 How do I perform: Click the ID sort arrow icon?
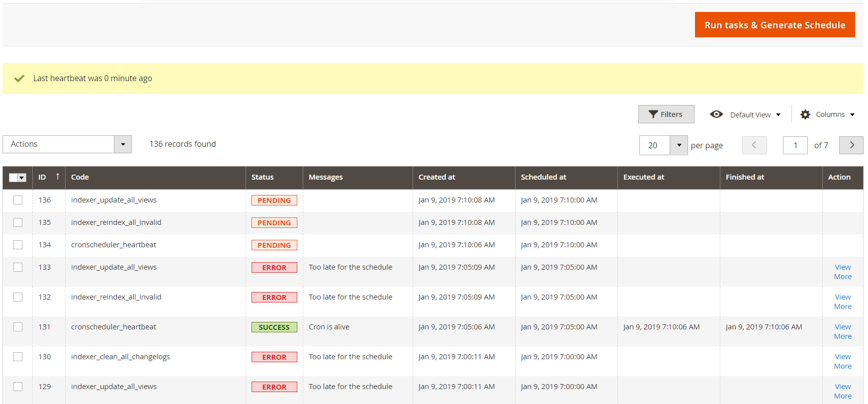click(x=58, y=177)
